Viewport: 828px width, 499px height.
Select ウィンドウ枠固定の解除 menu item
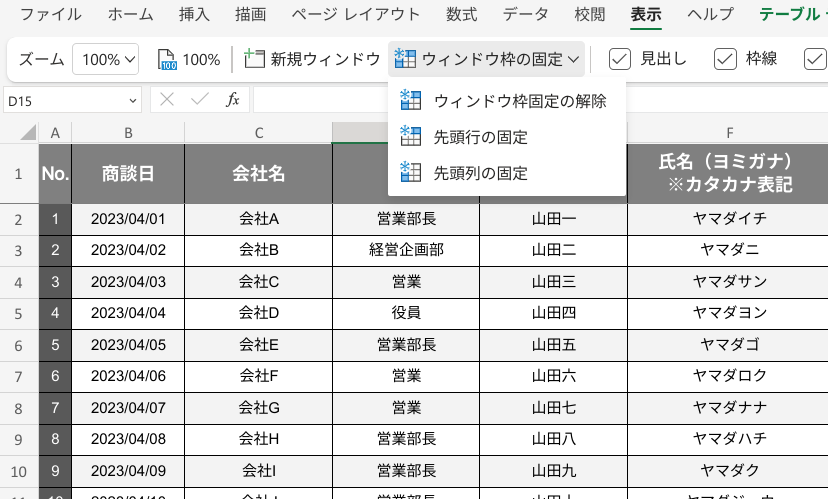(x=506, y=100)
